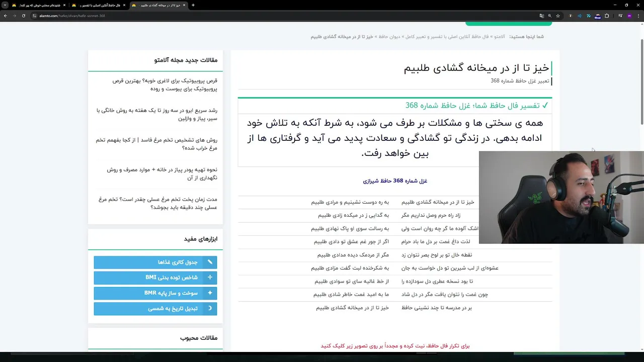Click the red text برای تکرار فال حافظ، نیت کرده
This screenshot has height=362, width=644.
coord(395,346)
